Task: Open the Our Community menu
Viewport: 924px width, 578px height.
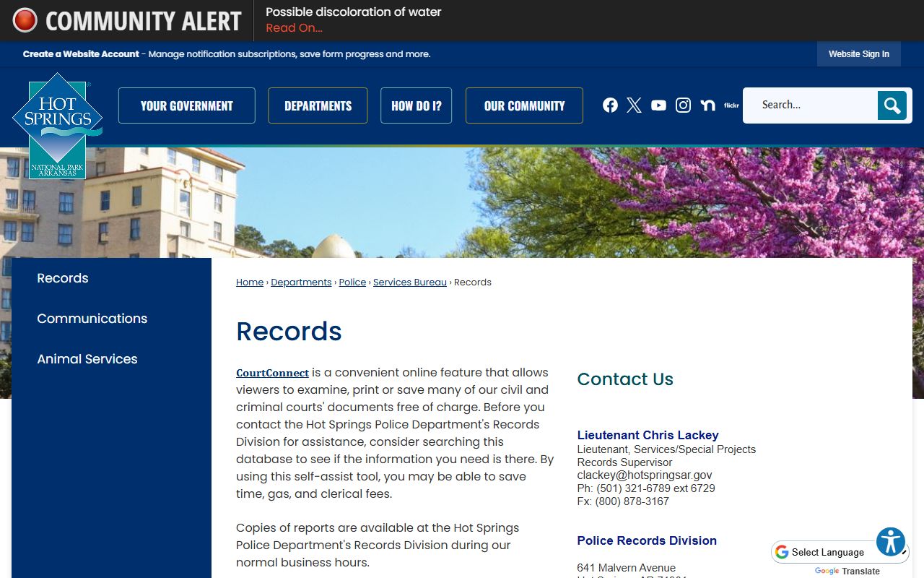Action: click(524, 105)
